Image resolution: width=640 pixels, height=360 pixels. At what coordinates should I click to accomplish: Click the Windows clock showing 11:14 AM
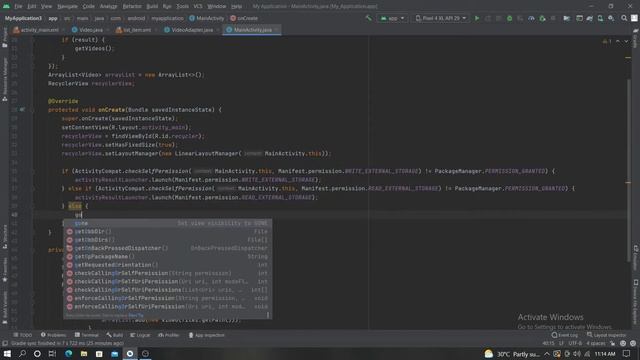605,354
